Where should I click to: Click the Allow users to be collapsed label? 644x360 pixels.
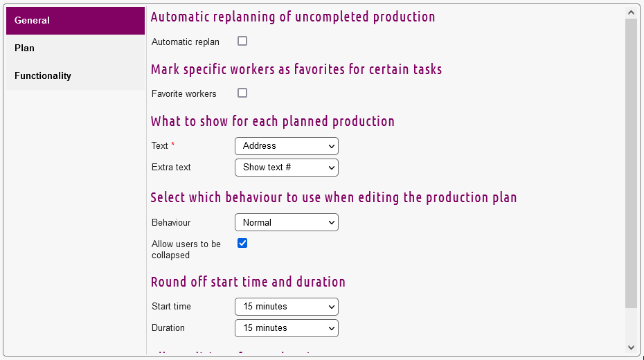pos(186,249)
